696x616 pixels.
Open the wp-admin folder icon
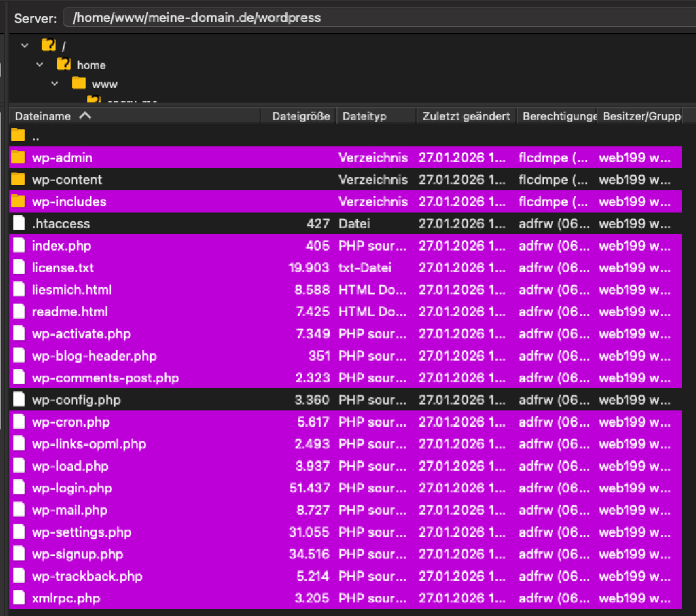18,158
